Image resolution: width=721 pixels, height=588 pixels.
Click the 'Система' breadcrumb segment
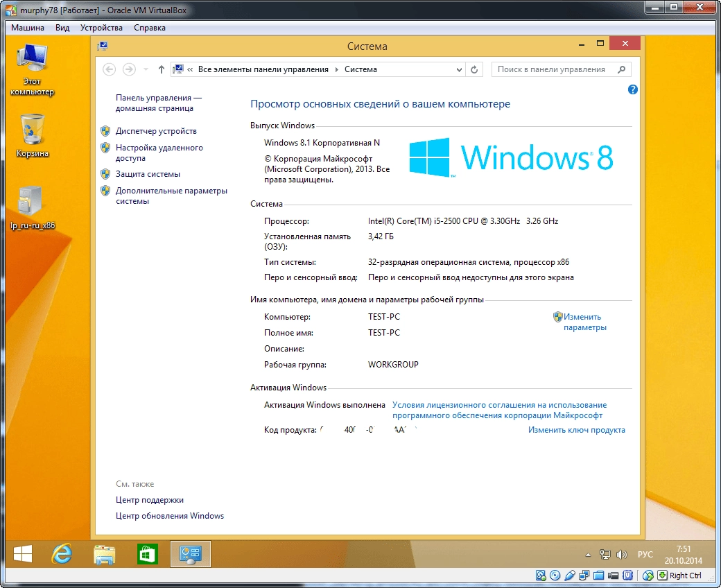[x=360, y=69]
